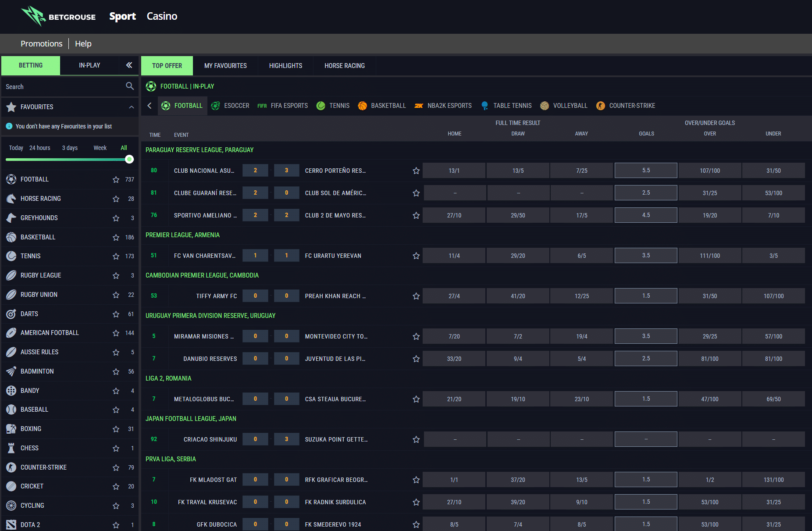Image resolution: width=812 pixels, height=531 pixels.
Task: Bet home odds 13/1 on Club Nacional
Action: pyautogui.click(x=454, y=171)
